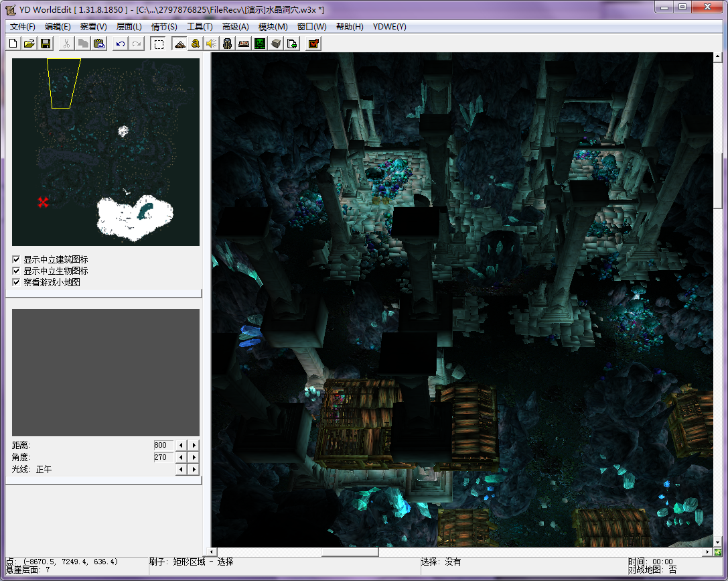728x581 pixels.
Task: Open the AI Editor green face icon
Action: [259, 44]
